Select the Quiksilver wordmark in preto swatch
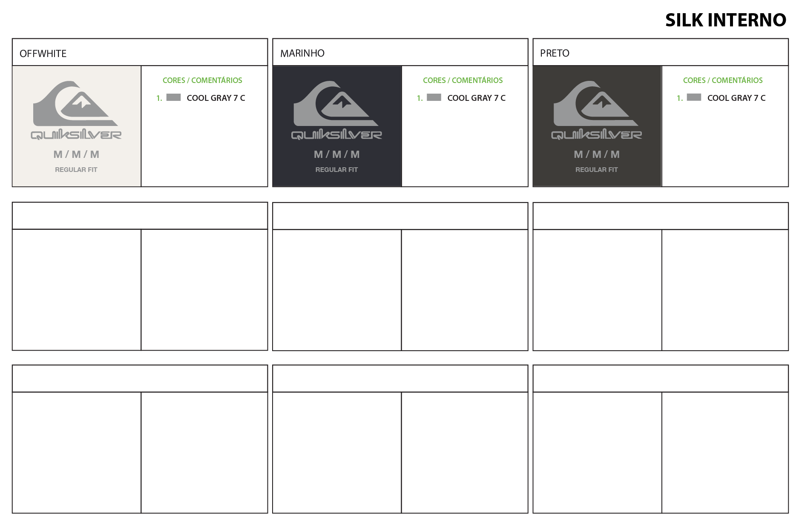This screenshot has width=799, height=532. (596, 135)
